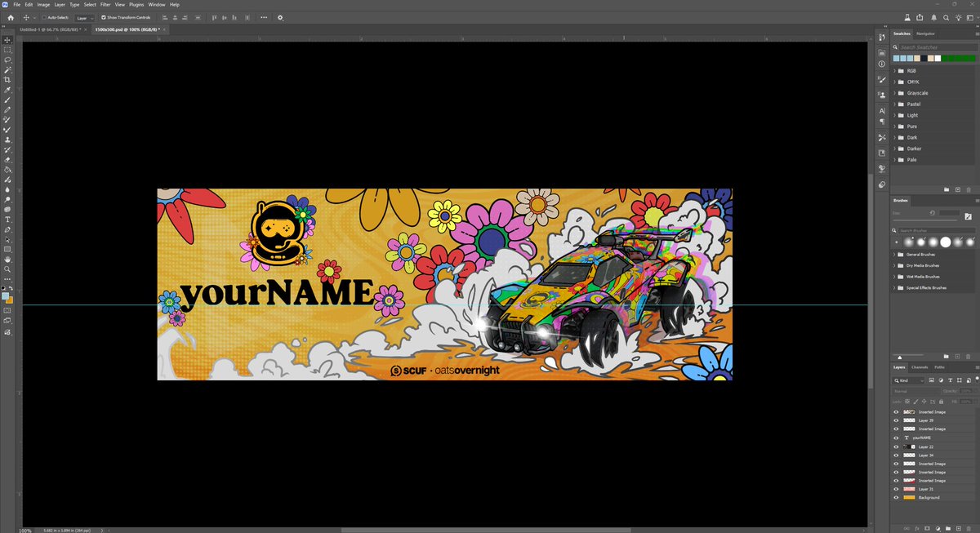This screenshot has width=980, height=533.
Task: Select the Lasso tool
Action: pyautogui.click(x=7, y=60)
